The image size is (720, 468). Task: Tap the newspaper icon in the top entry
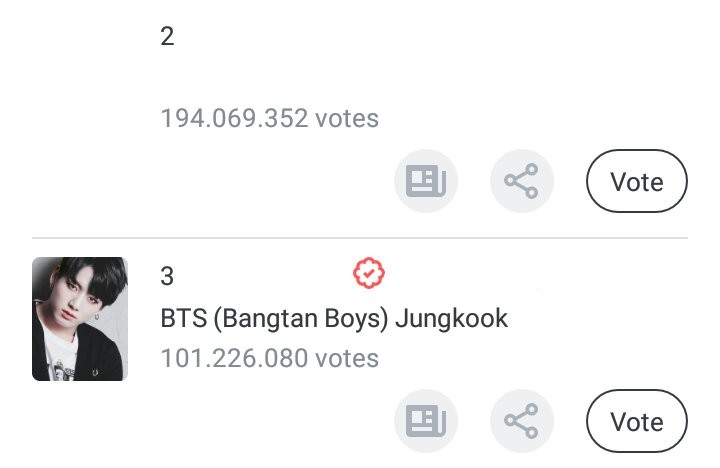(x=425, y=181)
